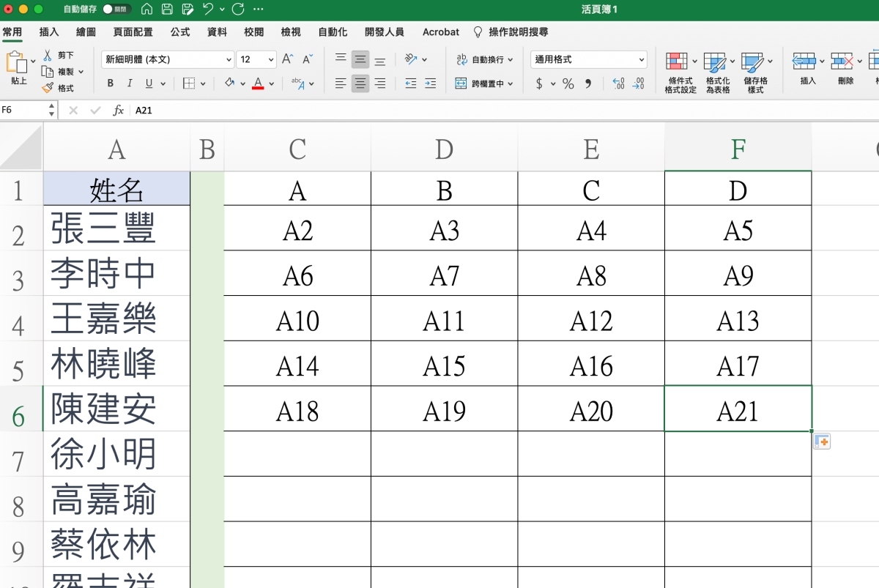The width and height of the screenshot is (879, 588).
Task: Click the decrease decimal icon
Action: pyautogui.click(x=638, y=83)
